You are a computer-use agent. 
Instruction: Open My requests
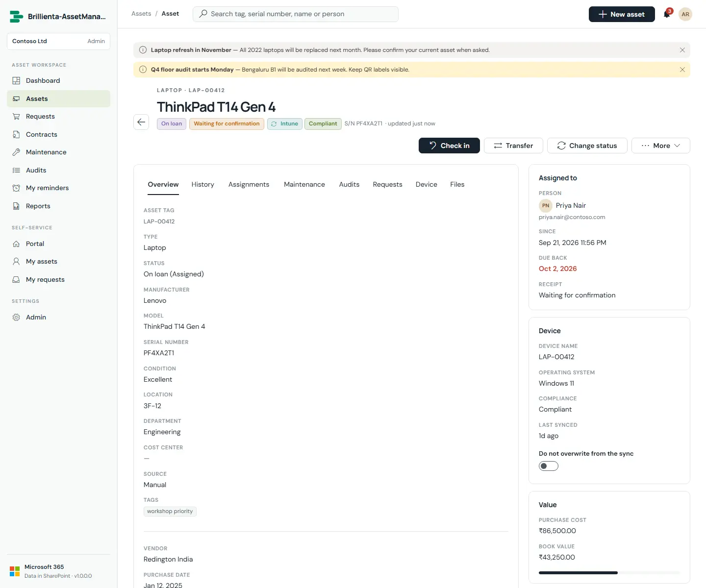pos(58,279)
